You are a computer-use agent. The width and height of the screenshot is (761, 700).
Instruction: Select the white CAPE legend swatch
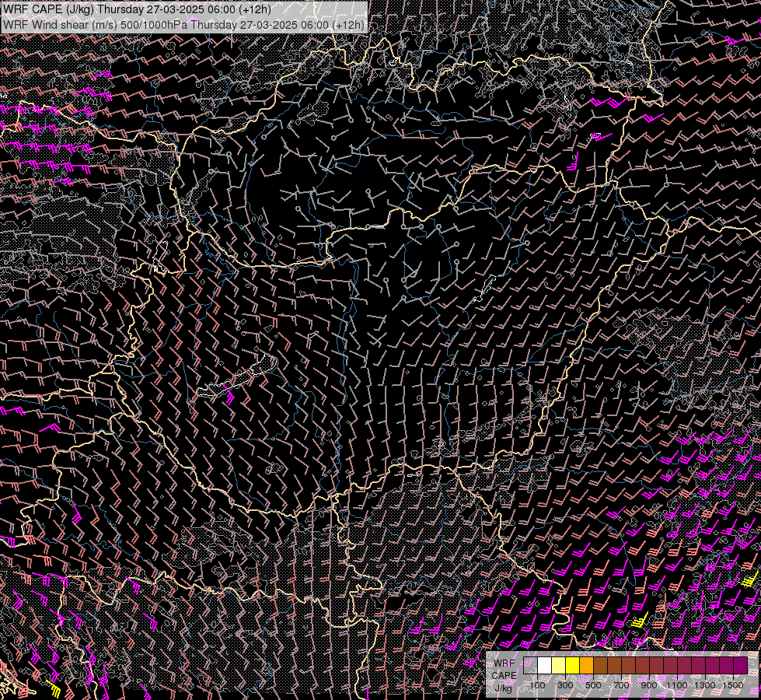tap(545, 665)
